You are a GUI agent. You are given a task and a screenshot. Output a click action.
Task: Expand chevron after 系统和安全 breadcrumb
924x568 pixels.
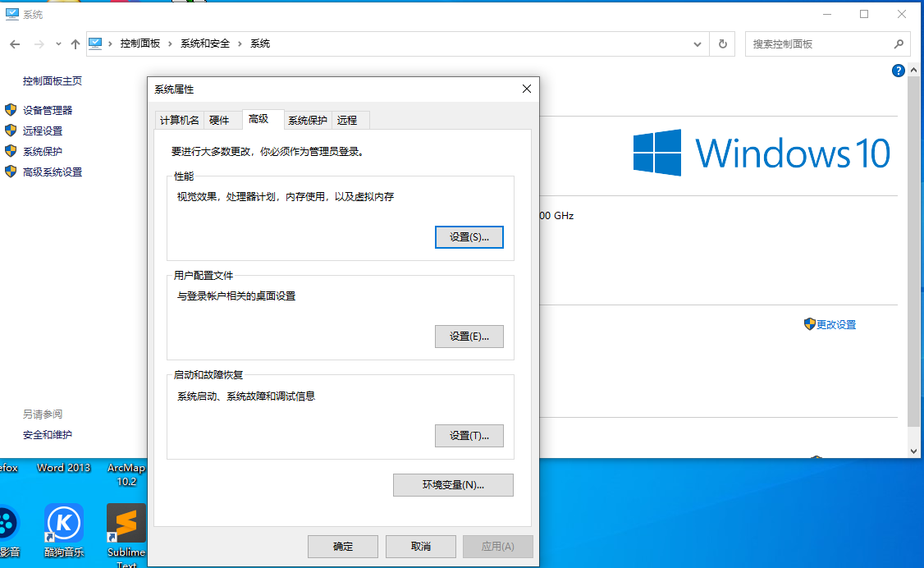[240, 44]
